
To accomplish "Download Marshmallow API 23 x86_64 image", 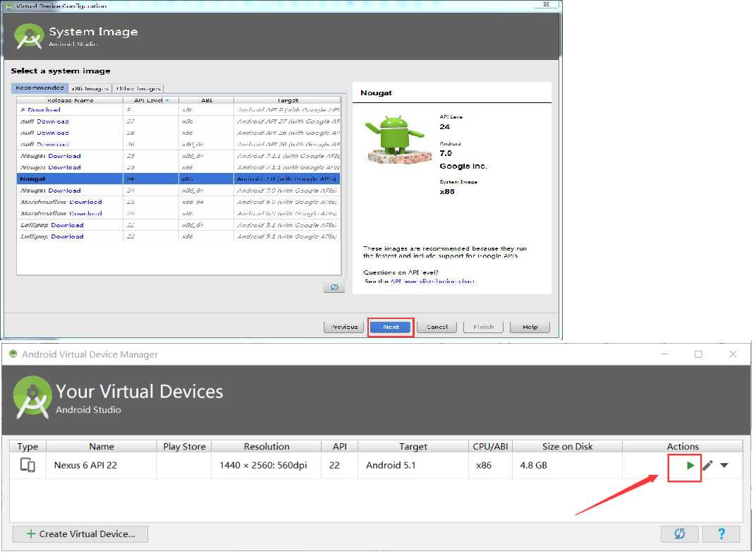I will pos(85,203).
